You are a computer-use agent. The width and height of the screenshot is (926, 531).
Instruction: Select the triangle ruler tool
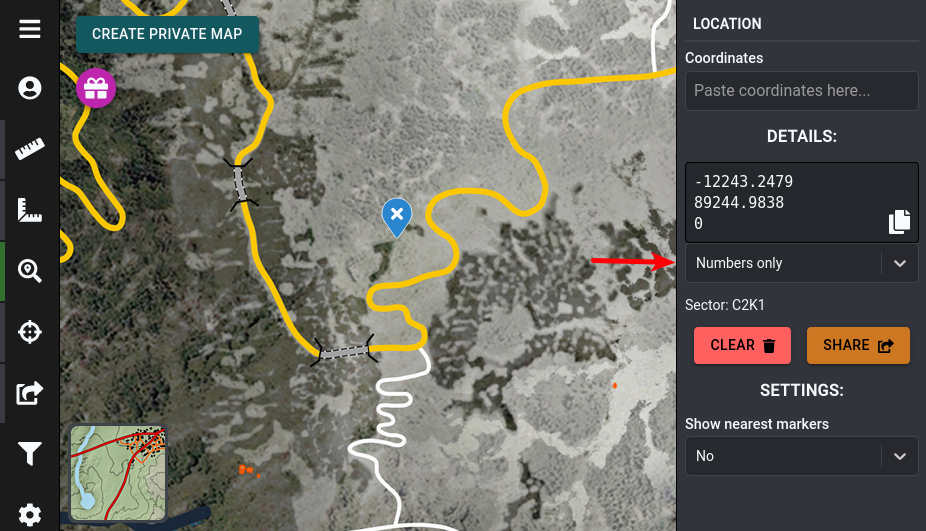tap(30, 210)
